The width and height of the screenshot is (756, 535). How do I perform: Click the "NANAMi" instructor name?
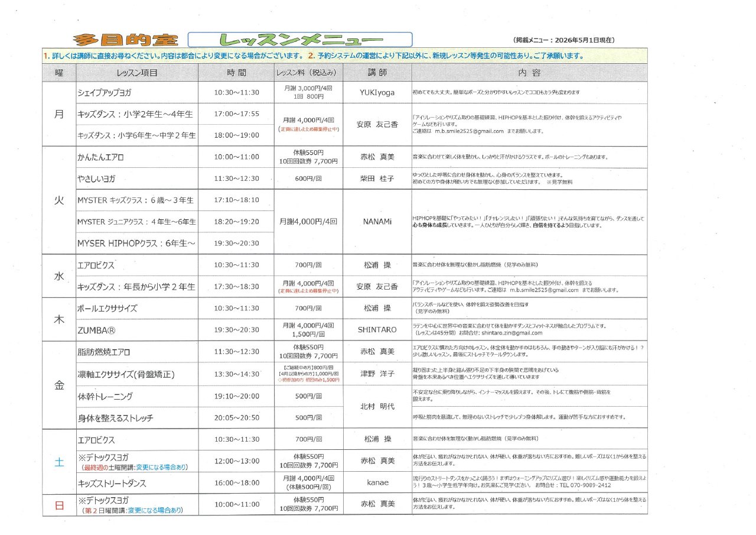point(377,222)
